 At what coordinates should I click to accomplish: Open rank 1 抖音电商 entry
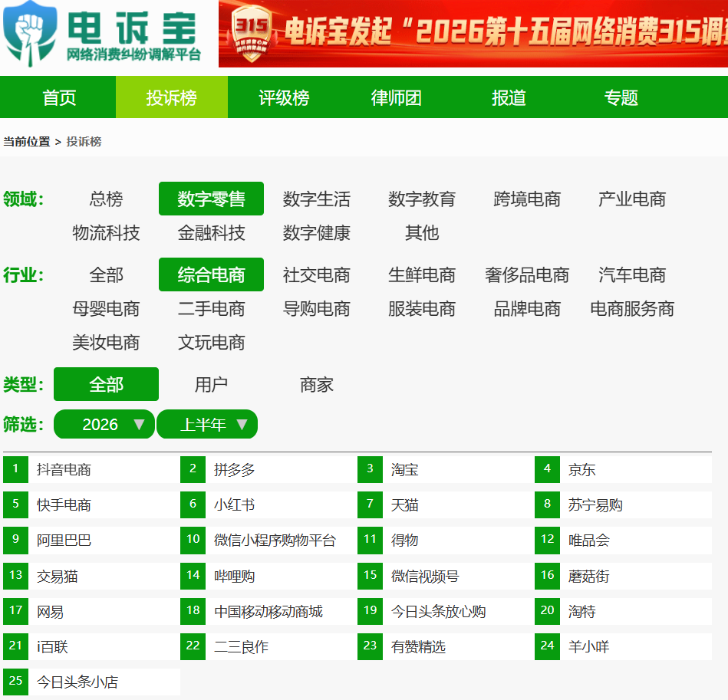[x=91, y=469]
